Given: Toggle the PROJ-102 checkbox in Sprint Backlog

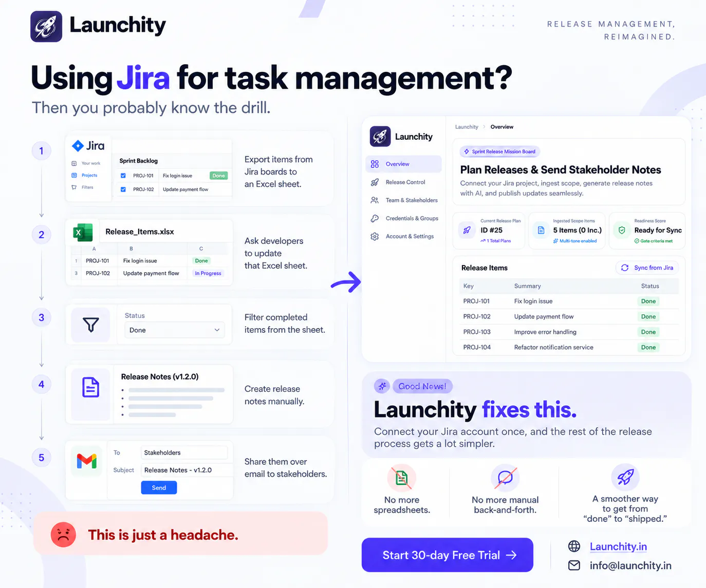Looking at the screenshot, I should pyautogui.click(x=123, y=189).
